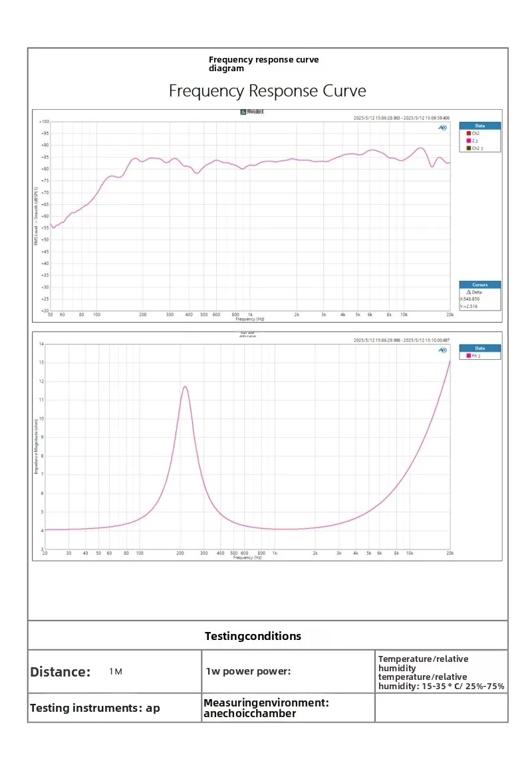Click the AP logo in frequency response graph

(x=443, y=128)
